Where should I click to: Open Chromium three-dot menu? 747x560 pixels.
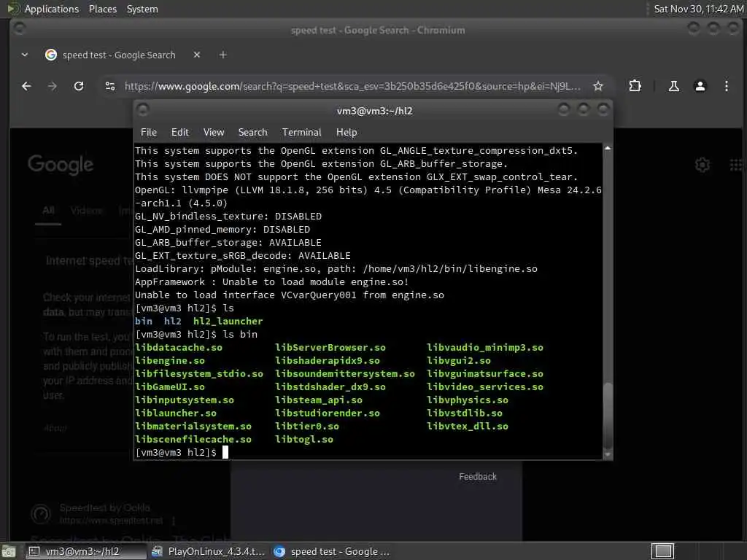click(x=726, y=86)
